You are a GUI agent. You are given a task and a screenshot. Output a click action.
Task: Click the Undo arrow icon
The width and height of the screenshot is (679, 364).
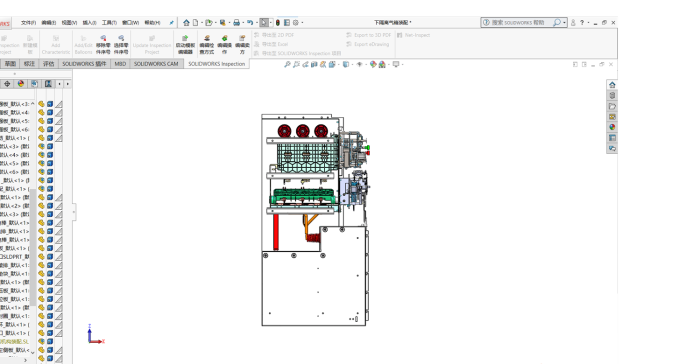pos(250,23)
